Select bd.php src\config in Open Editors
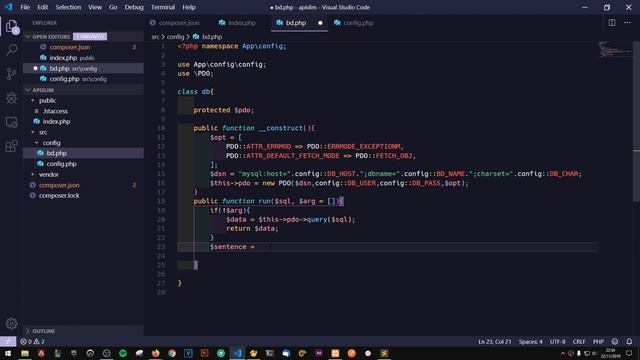The image size is (640, 360). point(83,69)
